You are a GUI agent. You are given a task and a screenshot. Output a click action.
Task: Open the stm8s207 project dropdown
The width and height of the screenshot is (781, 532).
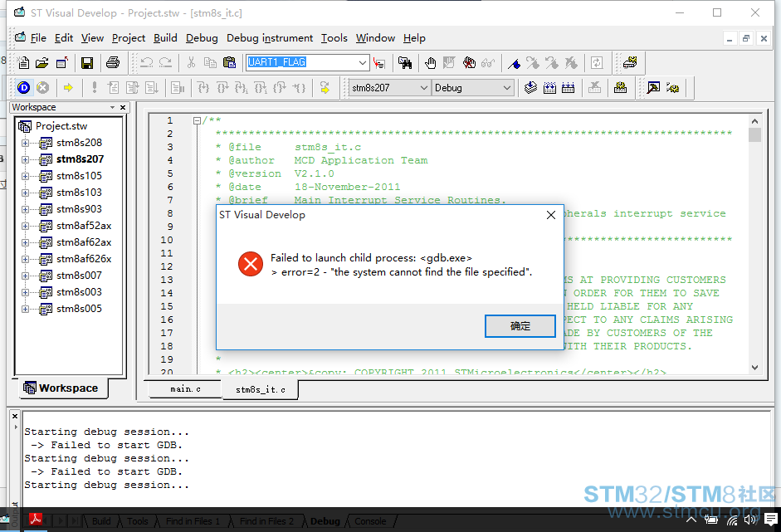point(423,88)
